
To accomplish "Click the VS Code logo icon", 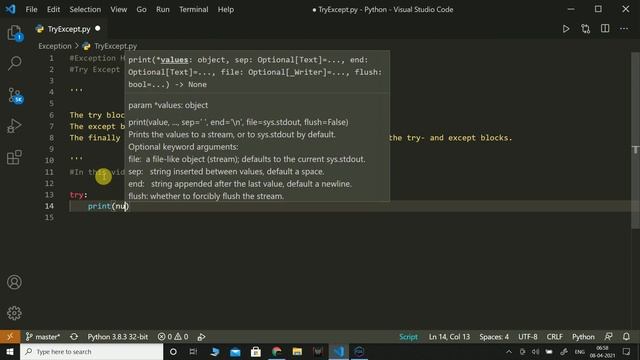I will click(x=10, y=9).
